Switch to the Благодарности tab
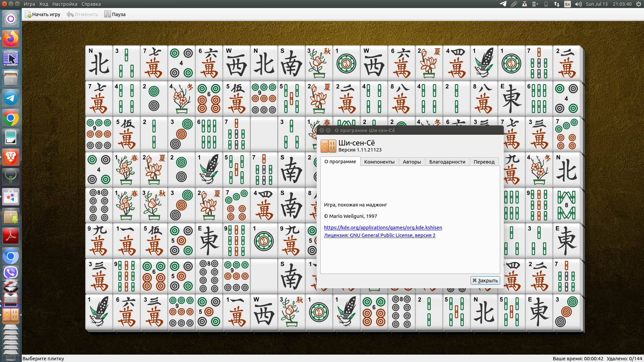The width and height of the screenshot is (644, 362). (x=447, y=162)
